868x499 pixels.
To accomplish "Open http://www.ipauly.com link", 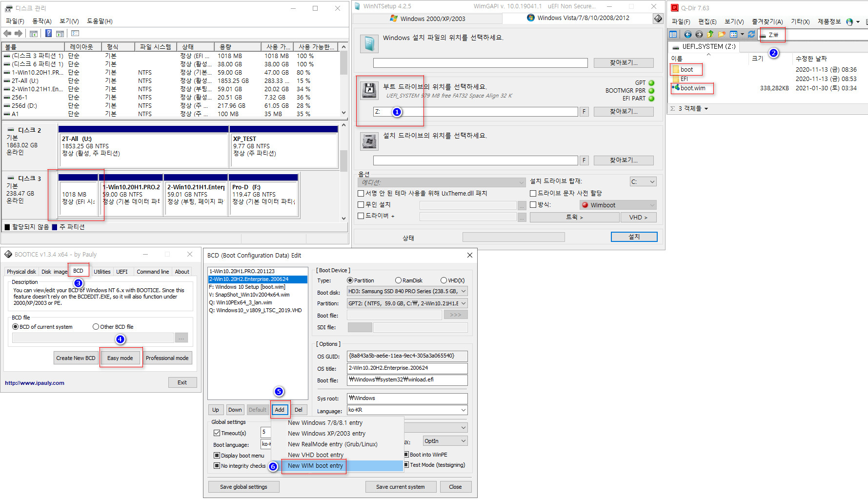I will click(35, 383).
